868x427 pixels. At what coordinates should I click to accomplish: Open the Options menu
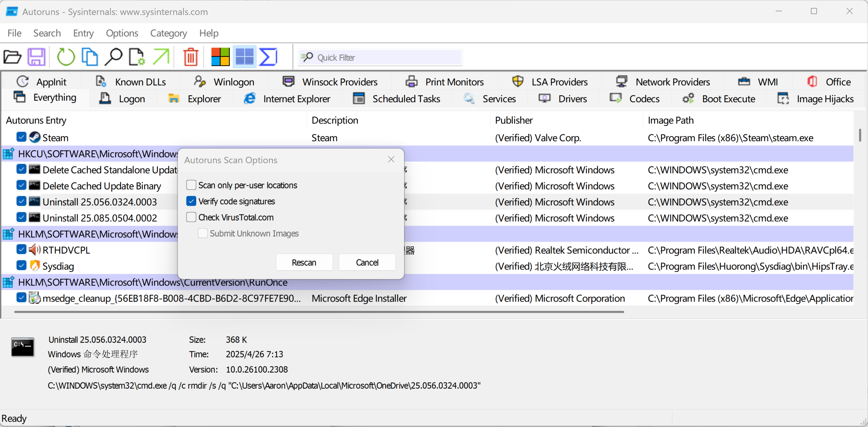(122, 33)
